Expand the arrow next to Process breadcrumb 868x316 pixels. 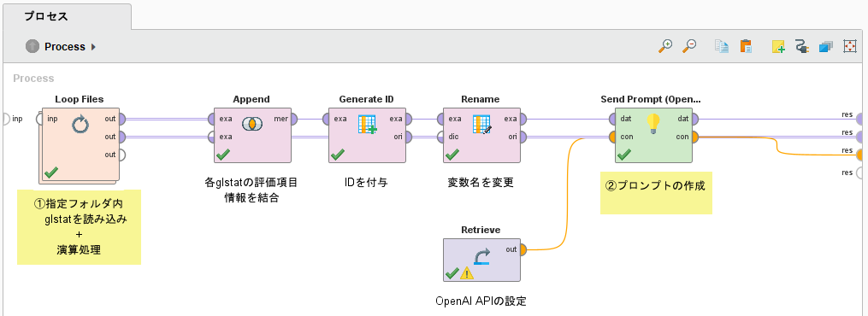(93, 47)
